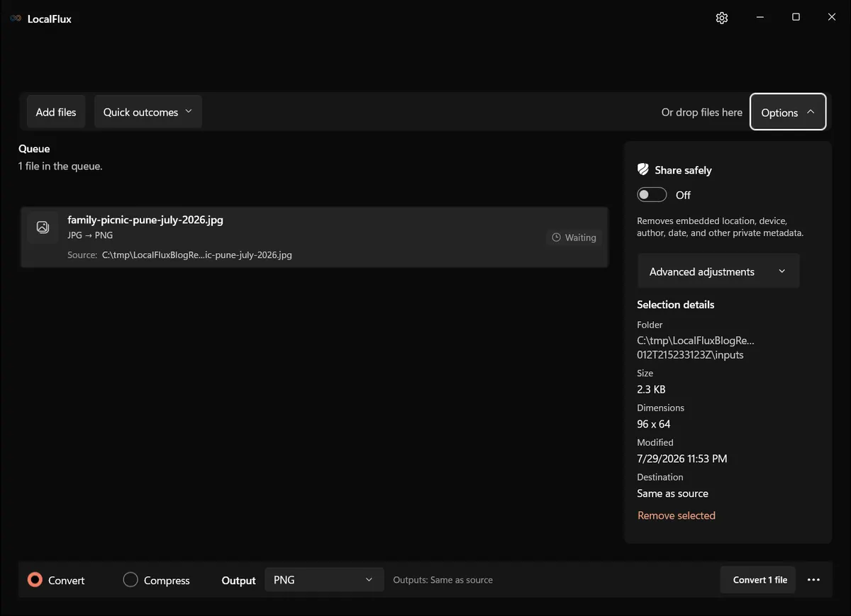This screenshot has height=616, width=851.
Task: Click the LocalFlux infinity logo icon
Action: [x=16, y=18]
